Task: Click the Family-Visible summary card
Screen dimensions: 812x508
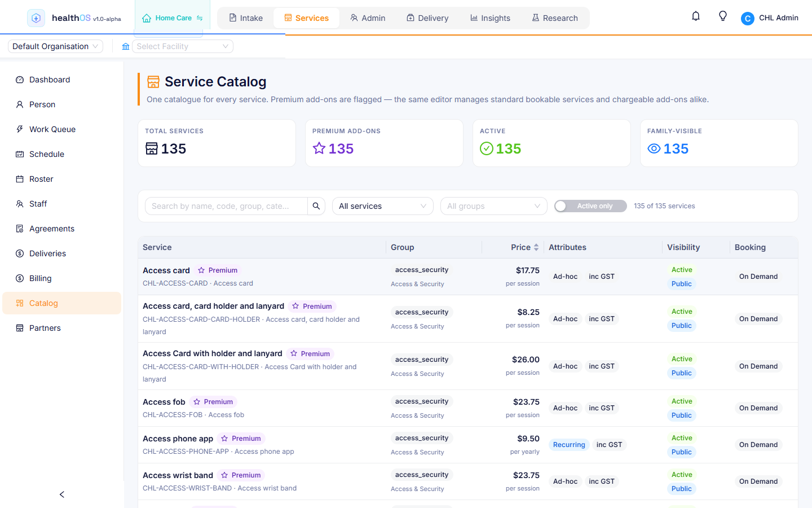Action: point(719,143)
